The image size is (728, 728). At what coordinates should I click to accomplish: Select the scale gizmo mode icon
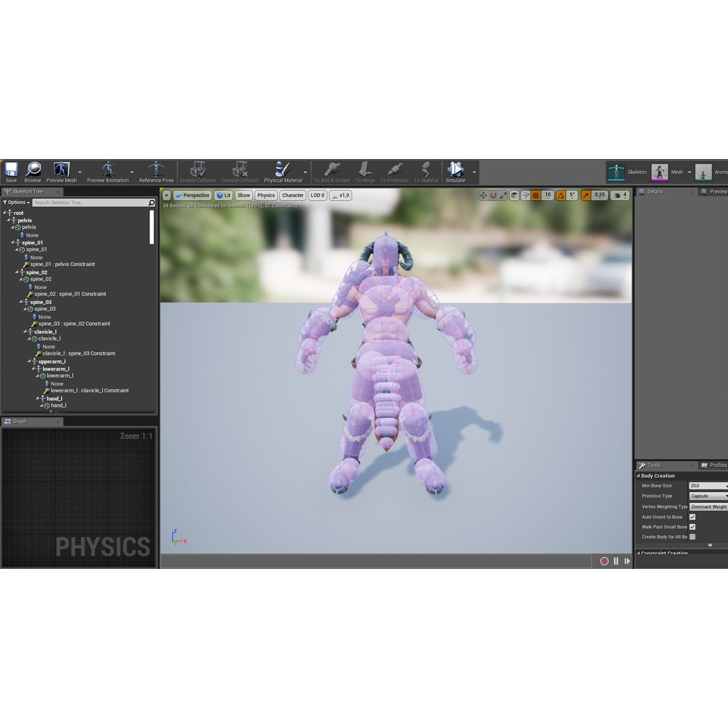tap(504, 195)
